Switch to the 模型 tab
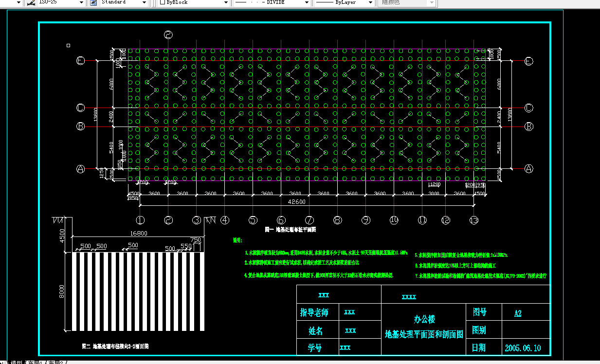 pos(17,362)
